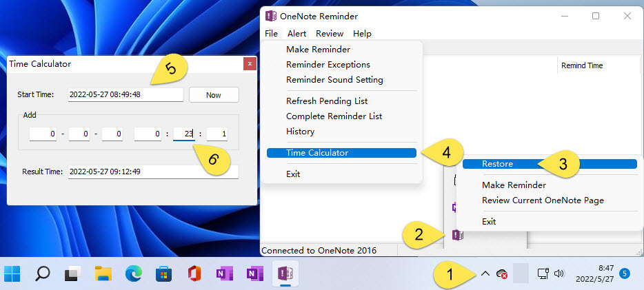Choose Make Reminder in File menu

[341, 50]
